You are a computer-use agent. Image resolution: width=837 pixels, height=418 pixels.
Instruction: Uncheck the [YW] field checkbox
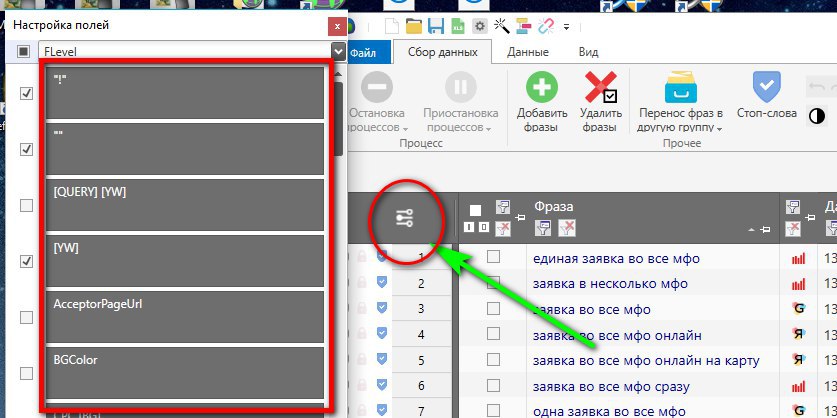(26, 261)
